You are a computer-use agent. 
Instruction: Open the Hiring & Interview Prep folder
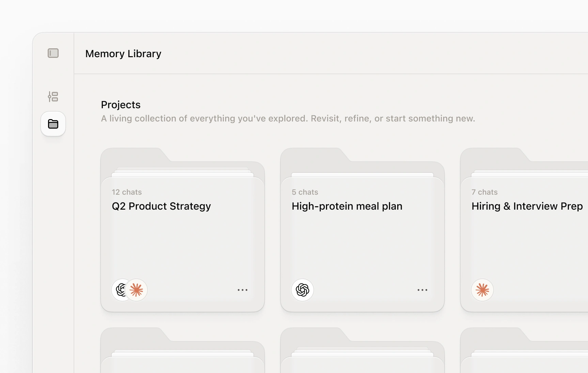pos(524,230)
